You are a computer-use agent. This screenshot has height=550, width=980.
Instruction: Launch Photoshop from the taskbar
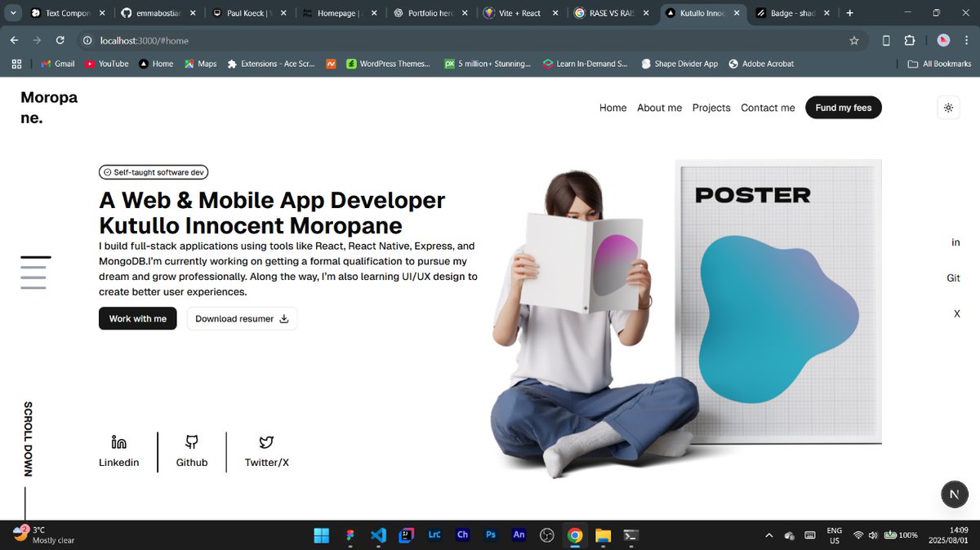[x=490, y=535]
